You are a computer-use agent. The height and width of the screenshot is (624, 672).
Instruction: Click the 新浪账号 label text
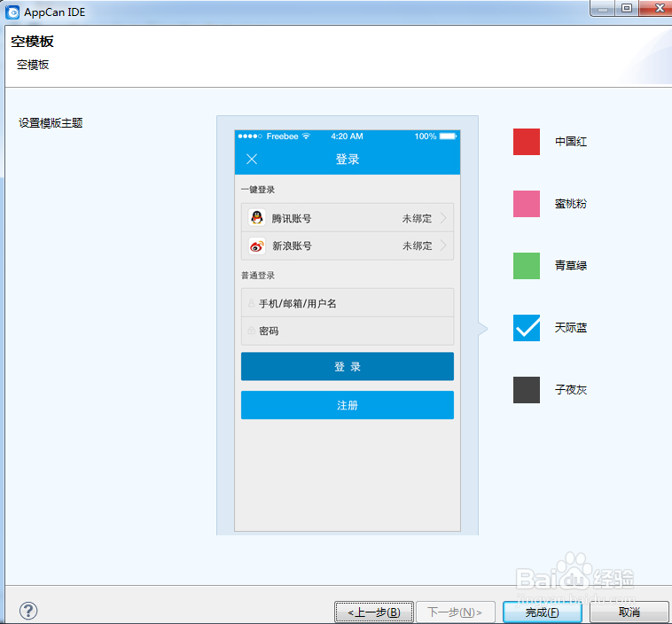(292, 246)
